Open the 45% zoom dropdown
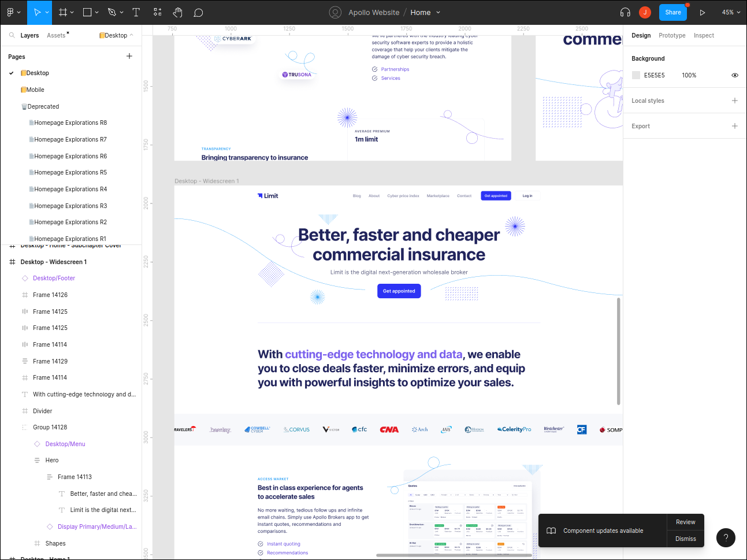This screenshot has height=560, width=747. click(x=731, y=12)
